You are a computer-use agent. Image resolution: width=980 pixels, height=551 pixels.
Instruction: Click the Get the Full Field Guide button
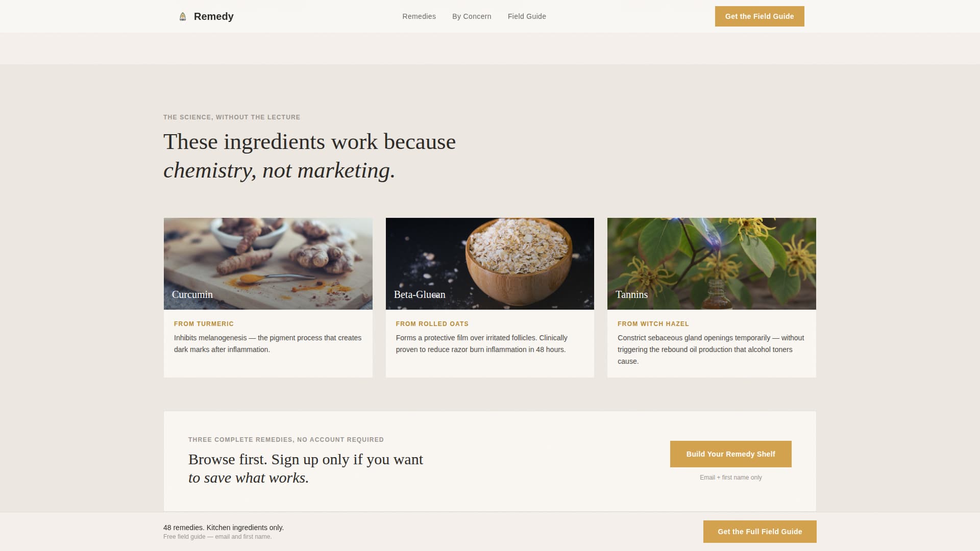759,531
